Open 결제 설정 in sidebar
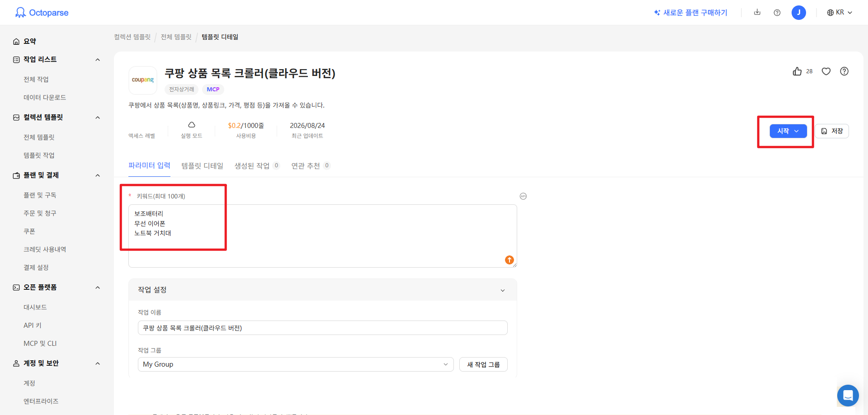The image size is (868, 415). [x=36, y=268]
